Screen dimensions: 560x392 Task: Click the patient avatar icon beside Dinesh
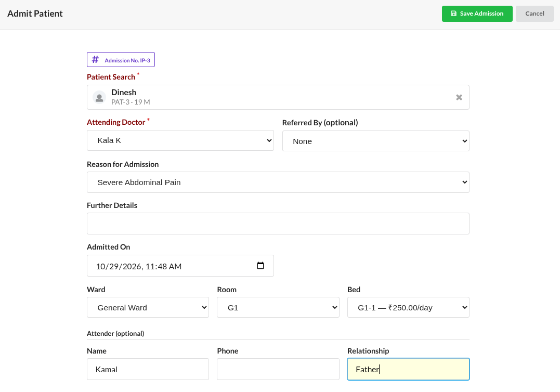point(99,97)
